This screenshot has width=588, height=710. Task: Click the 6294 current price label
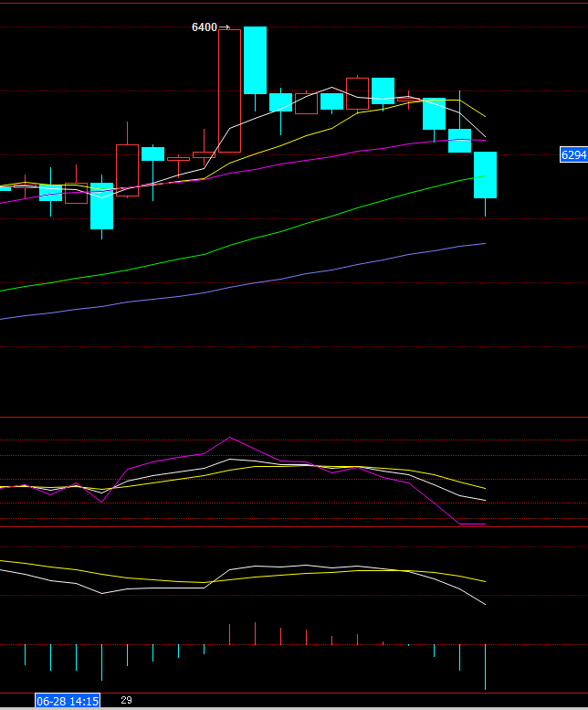[x=573, y=154]
